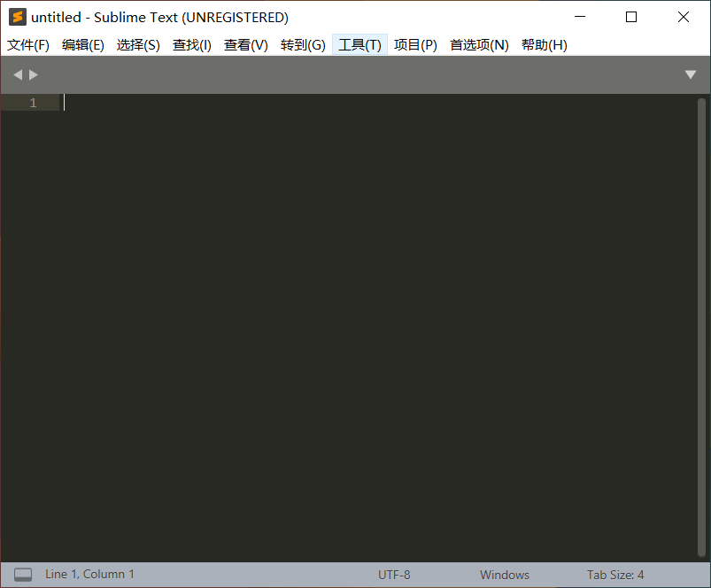
Task: Open the 查看(V) menu
Action: pos(246,45)
